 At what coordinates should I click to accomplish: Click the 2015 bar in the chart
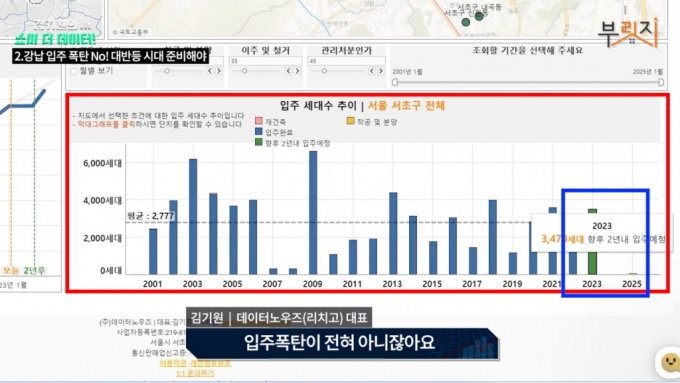coord(433,258)
